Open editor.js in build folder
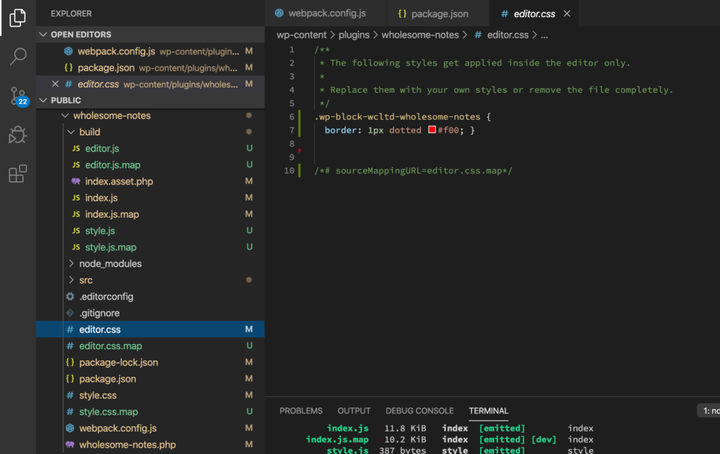Image resolution: width=720 pixels, height=454 pixels. tap(150, 148)
